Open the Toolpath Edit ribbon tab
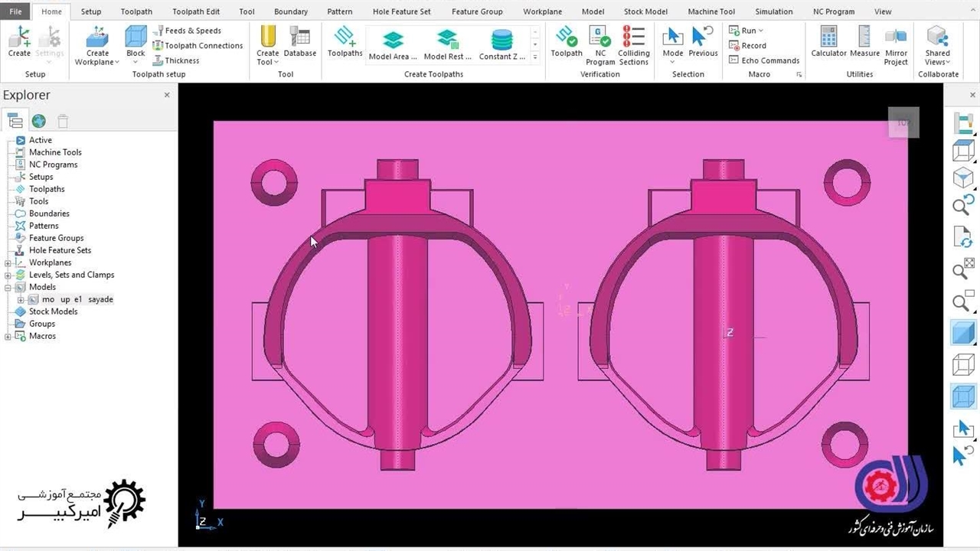Screen dimensions: 980x551 196,11
